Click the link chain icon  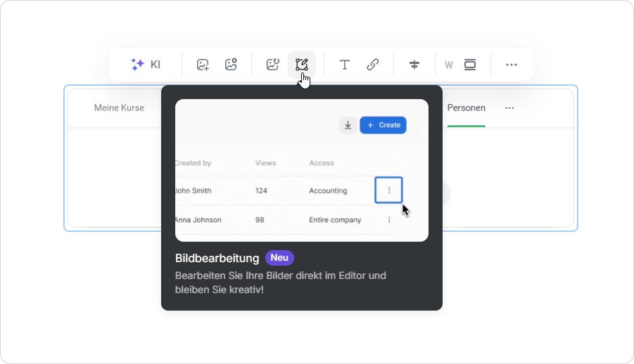point(373,65)
